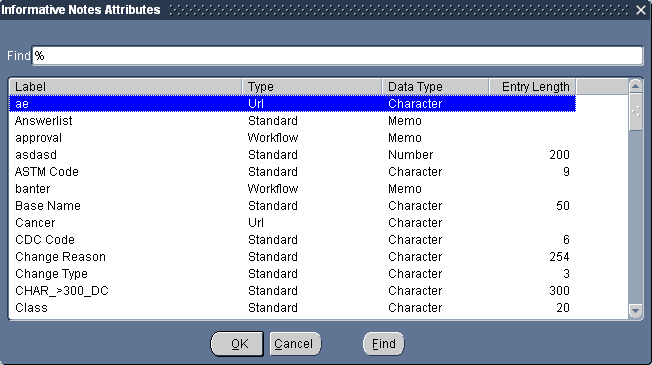The image size is (652, 365).
Task: Click the Entry Length column header
Action: click(x=533, y=86)
